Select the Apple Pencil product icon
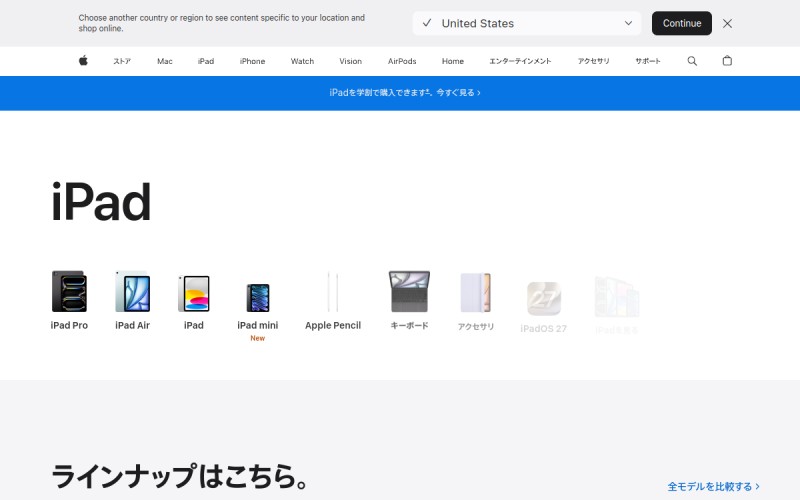 333,291
